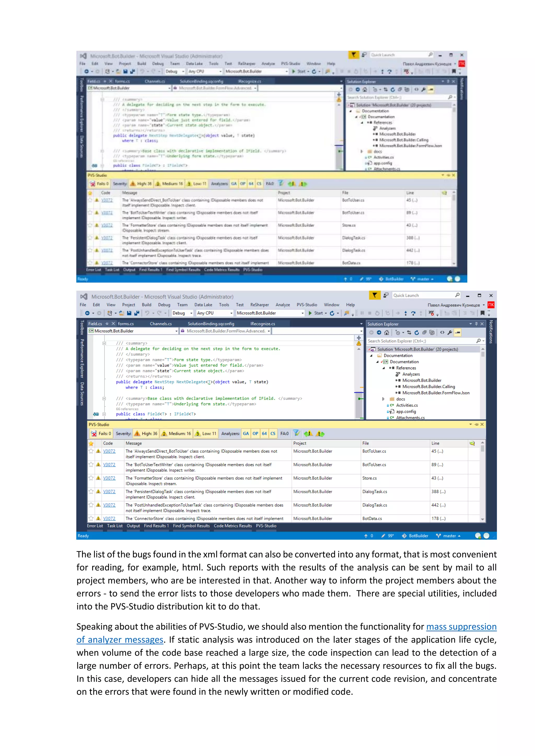This screenshot has height=756, width=535.
Task: Star the 'AlwaysSendDirect_BotToUser' message row, sharp screenshot
Action: (x=91, y=451)
